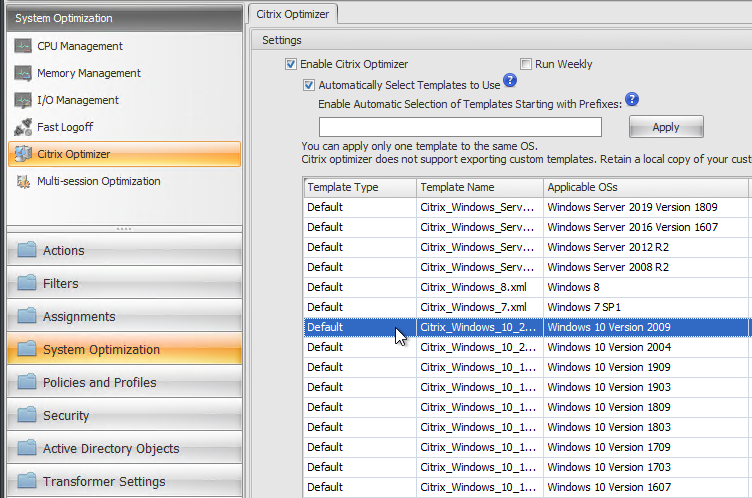This screenshot has height=498, width=752.
Task: Click the Active Directory Objects folder icon
Action: tap(27, 448)
